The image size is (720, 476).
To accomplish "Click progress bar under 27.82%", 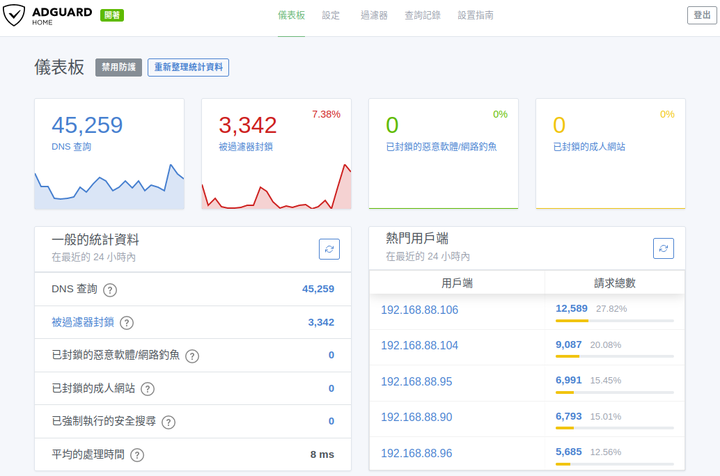I will 614,321.
